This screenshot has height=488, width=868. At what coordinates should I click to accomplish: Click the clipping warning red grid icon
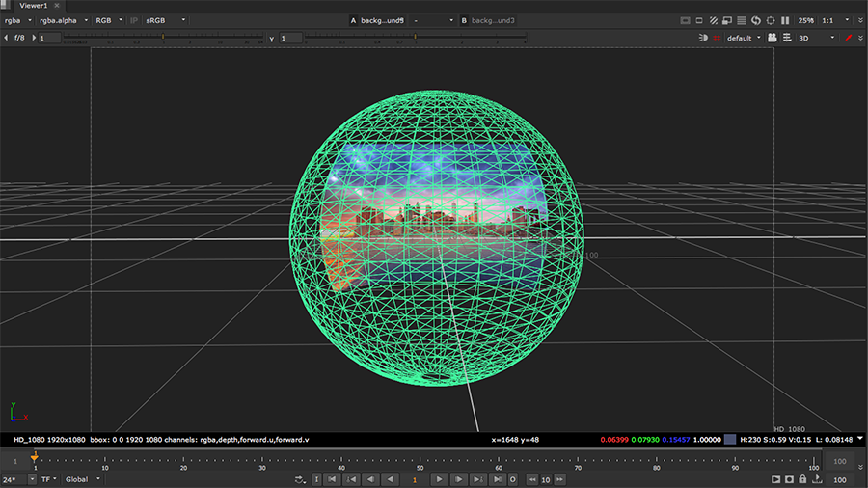[717, 38]
